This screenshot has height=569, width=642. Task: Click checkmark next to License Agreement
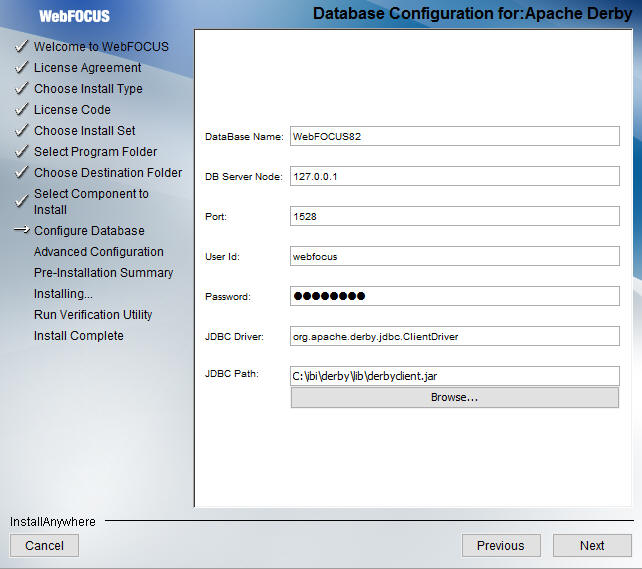21,68
